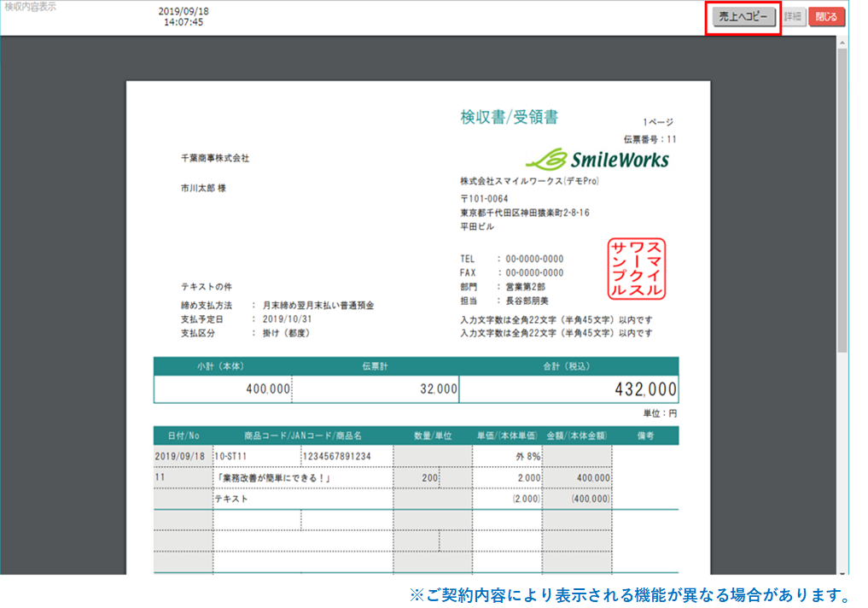
Task: Select the product code 10-ST11
Action: coord(230,456)
